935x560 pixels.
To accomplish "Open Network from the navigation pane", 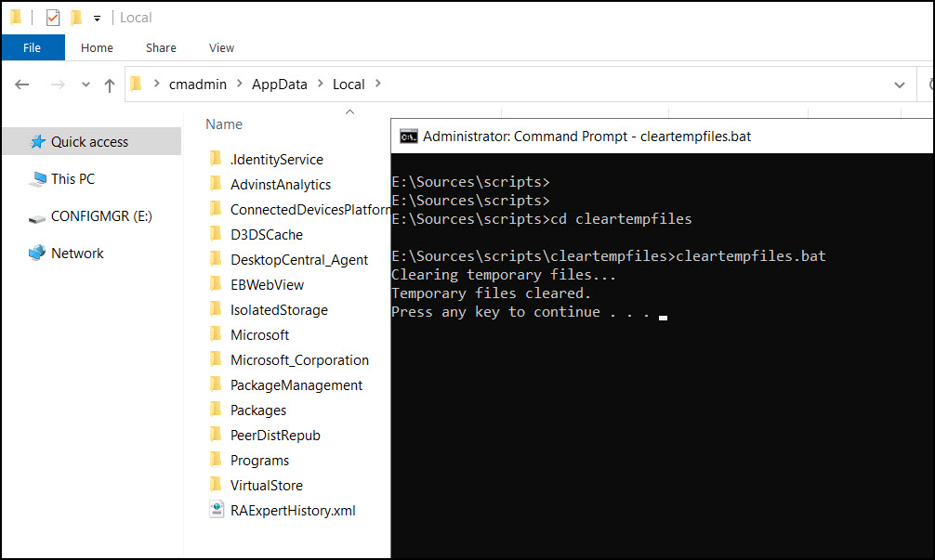I will (x=77, y=253).
